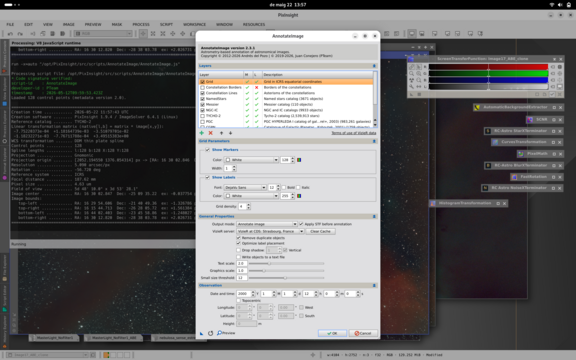The width and height of the screenshot is (576, 360).
Task: Open the PROCESS menu
Action: [x=141, y=24]
